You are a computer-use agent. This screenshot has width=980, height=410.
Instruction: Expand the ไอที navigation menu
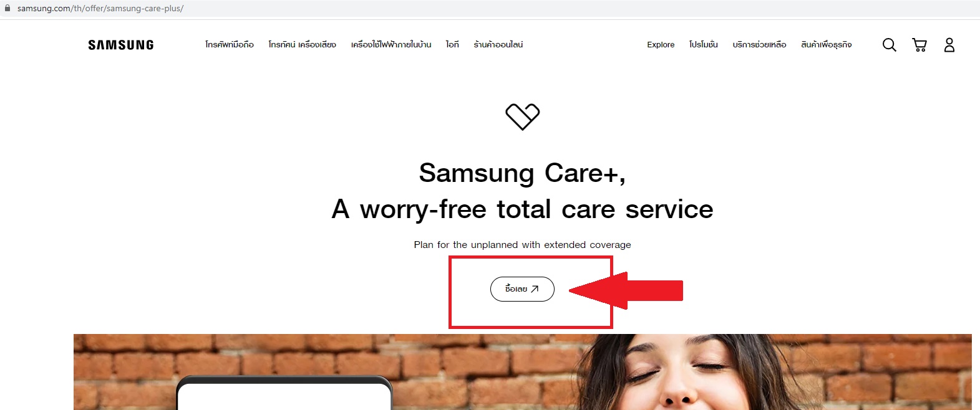452,45
